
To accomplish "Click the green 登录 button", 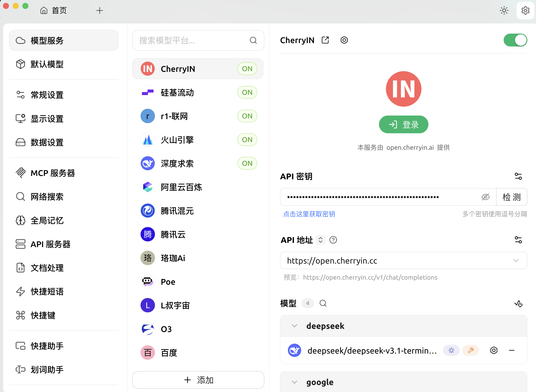I will point(403,124).
